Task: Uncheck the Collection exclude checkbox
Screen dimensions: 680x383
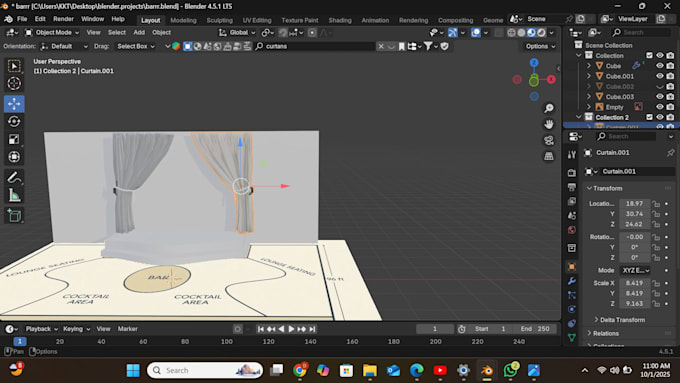Action: tap(649, 56)
